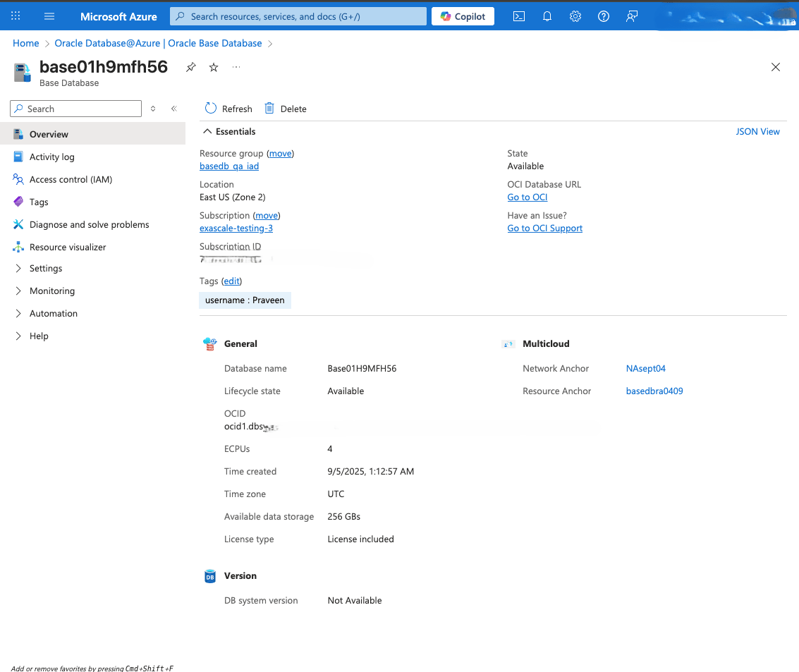Image resolution: width=799 pixels, height=672 pixels.
Task: Refresh the Base Database overview
Action: pyautogui.click(x=228, y=108)
